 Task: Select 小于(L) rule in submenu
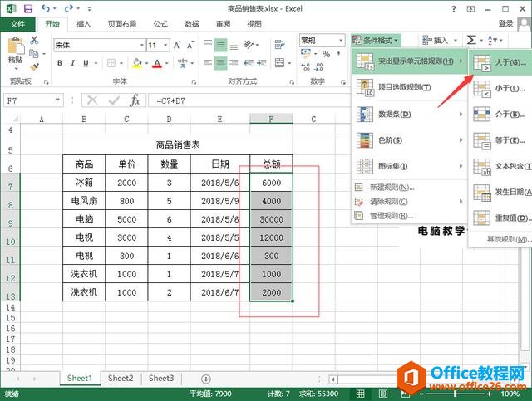pyautogui.click(x=500, y=89)
